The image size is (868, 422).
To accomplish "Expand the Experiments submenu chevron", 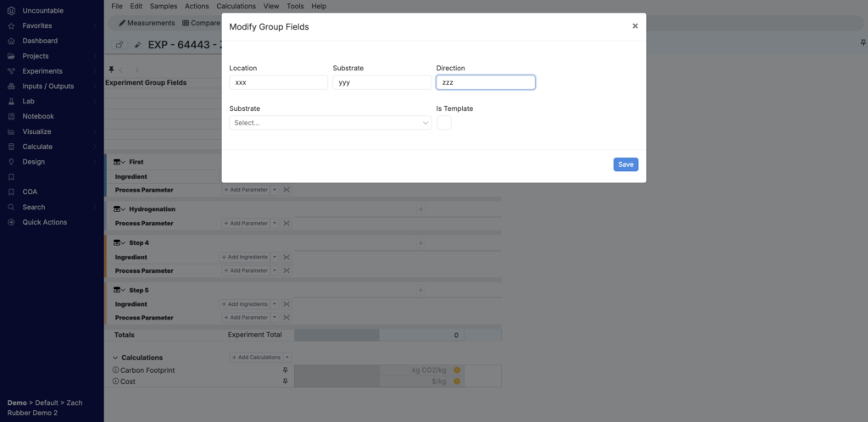I will [95, 71].
